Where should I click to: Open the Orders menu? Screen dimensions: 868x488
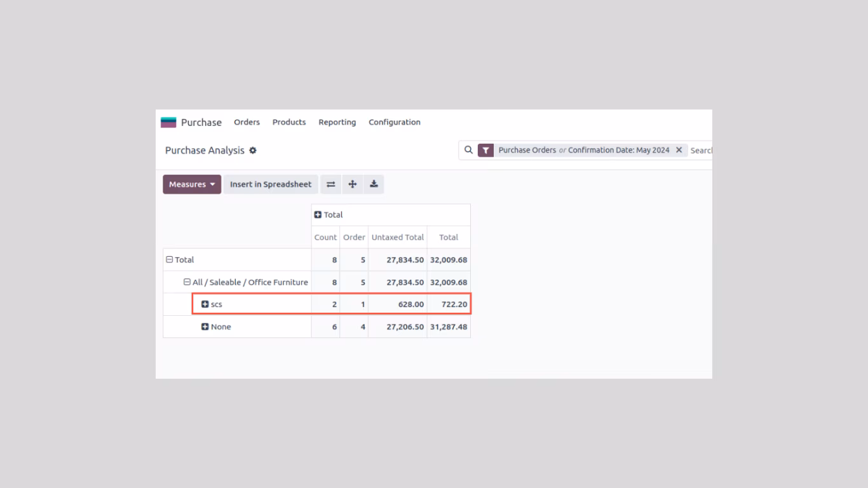(x=247, y=122)
